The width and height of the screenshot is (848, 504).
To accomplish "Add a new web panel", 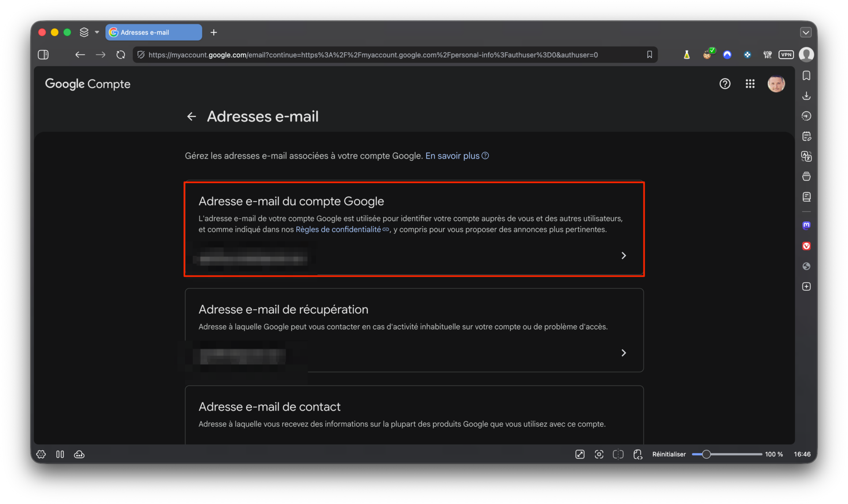I will click(806, 287).
